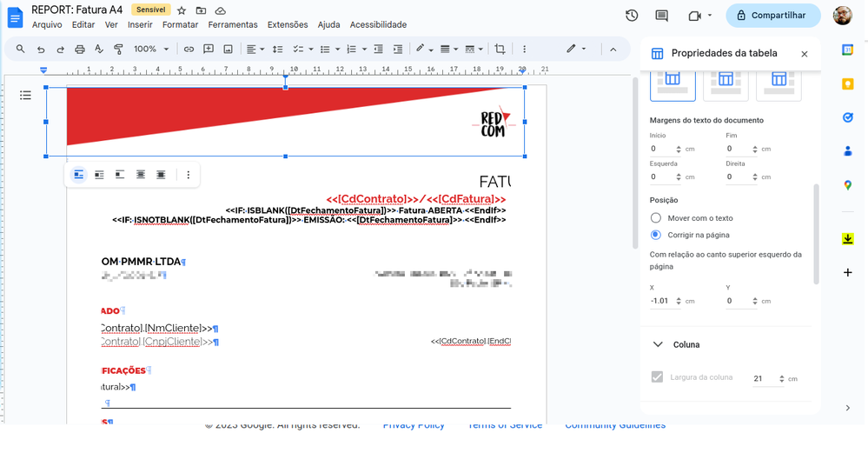Open the Ver menu
Viewport: 868px width, 453px height.
111,25
